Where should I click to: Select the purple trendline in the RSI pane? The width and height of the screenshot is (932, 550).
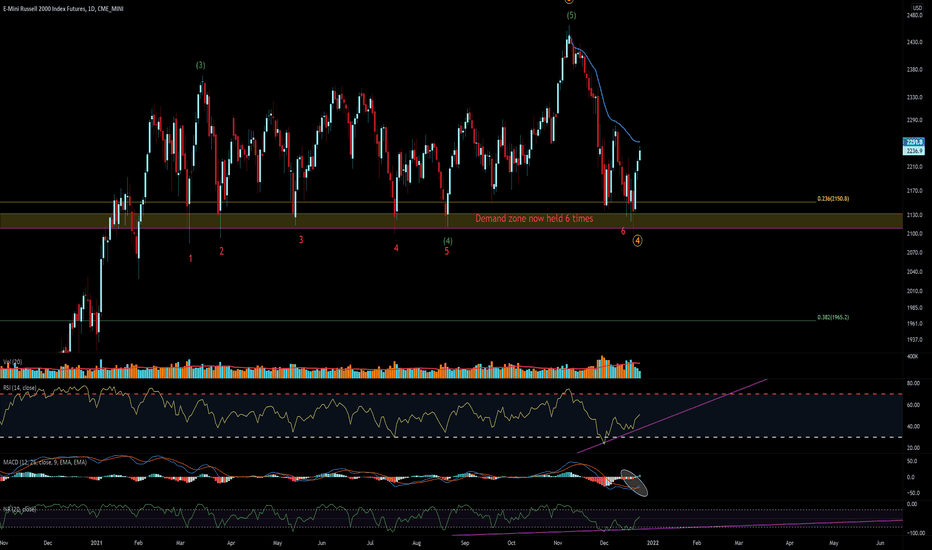point(672,416)
